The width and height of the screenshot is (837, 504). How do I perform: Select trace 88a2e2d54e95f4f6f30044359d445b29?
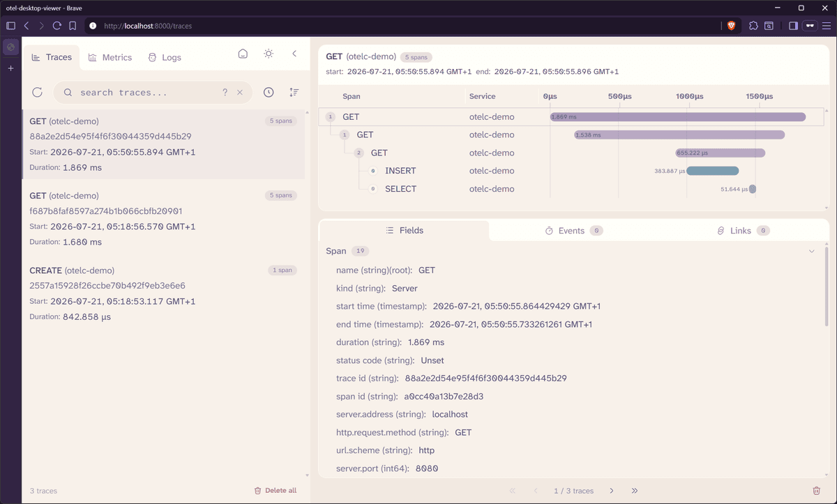(x=164, y=144)
